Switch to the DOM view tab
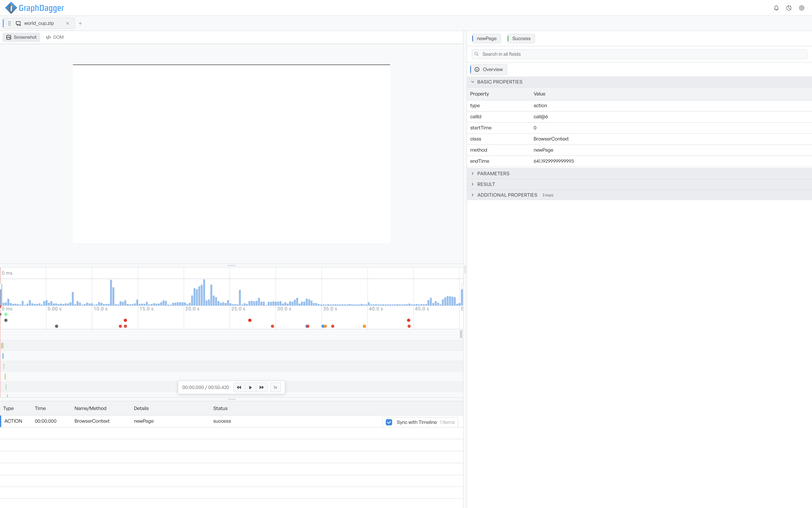812x508 pixels. [x=55, y=37]
